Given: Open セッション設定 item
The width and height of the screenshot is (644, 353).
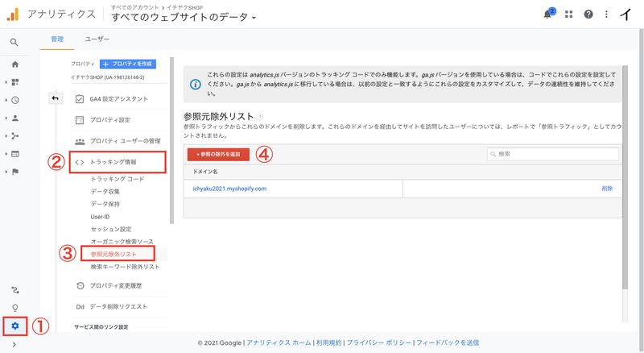Looking at the screenshot, I should pyautogui.click(x=111, y=229).
